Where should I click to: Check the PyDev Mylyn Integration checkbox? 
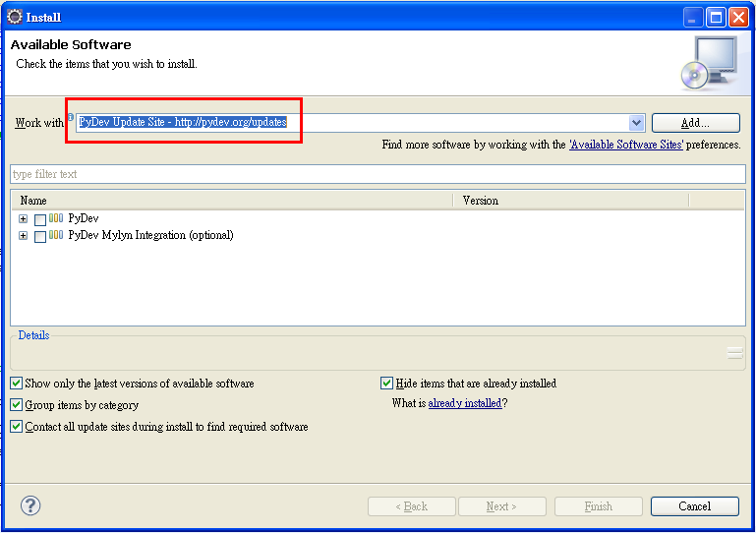(x=40, y=236)
